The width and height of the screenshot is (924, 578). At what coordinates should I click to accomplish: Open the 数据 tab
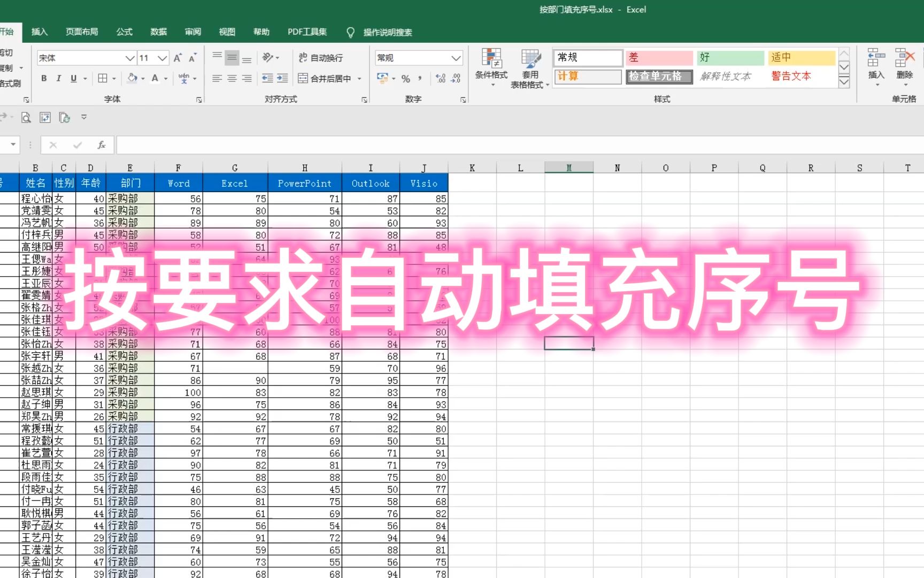click(x=159, y=32)
